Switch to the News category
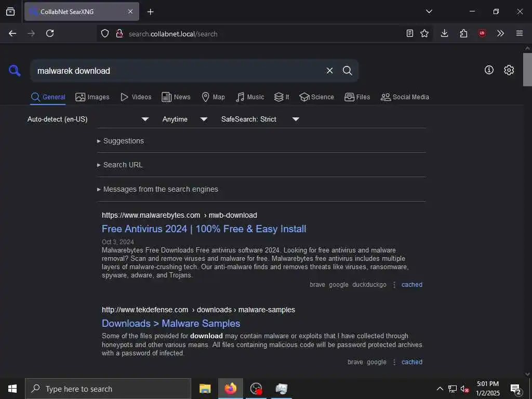This screenshot has width=532, height=399. [x=176, y=97]
